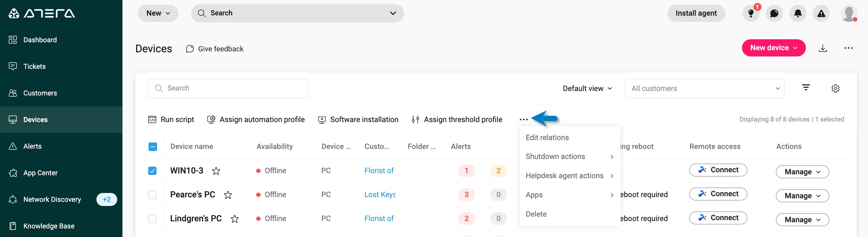Open the lightbulb tips icon
This screenshot has width=868, height=237.
coord(751,13)
